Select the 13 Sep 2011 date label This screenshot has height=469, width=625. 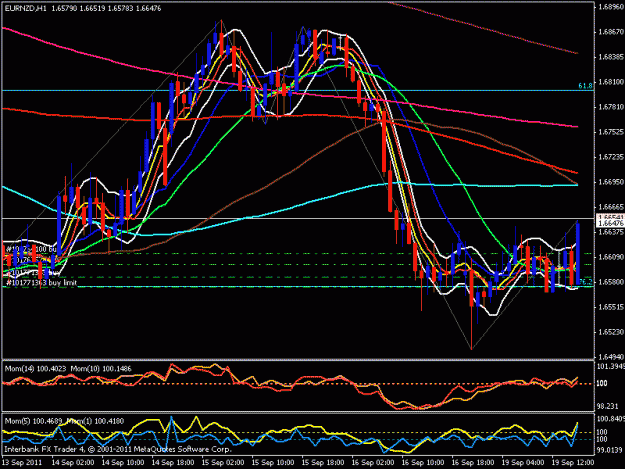[x=22, y=463]
